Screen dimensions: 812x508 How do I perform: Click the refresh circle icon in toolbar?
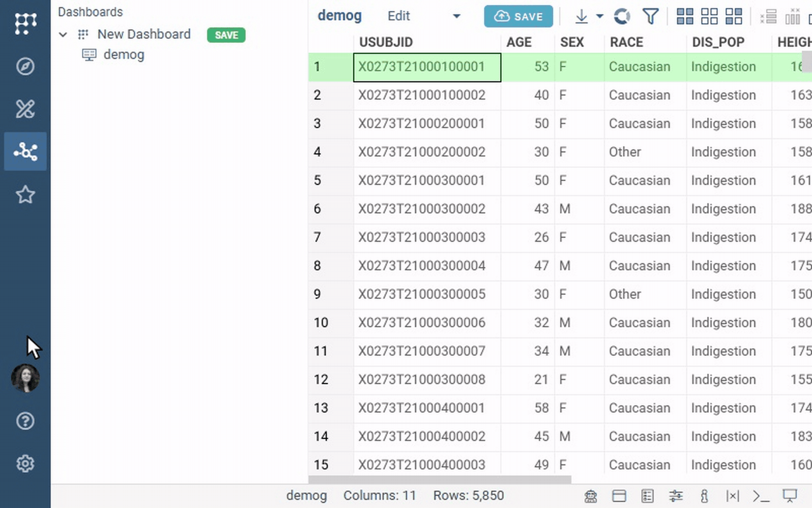(x=622, y=16)
